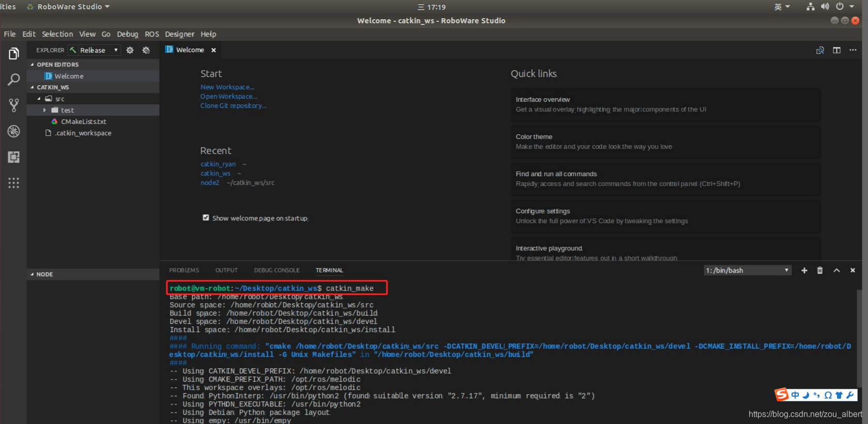This screenshot has height=424, width=868.
Task: Close the Welcome editor tab
Action: (213, 50)
